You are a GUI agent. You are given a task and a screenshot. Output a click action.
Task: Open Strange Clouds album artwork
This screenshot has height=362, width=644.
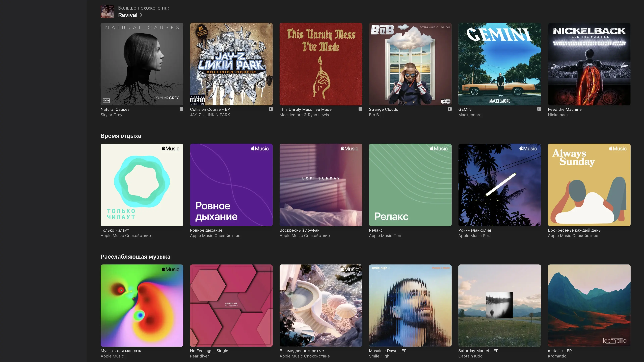(410, 64)
